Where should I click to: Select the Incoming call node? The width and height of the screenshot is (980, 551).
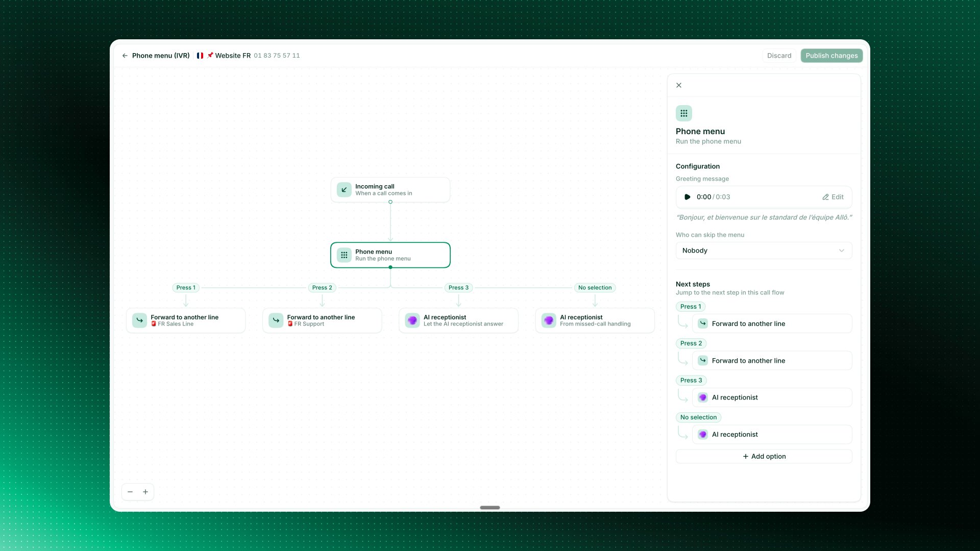(x=390, y=190)
